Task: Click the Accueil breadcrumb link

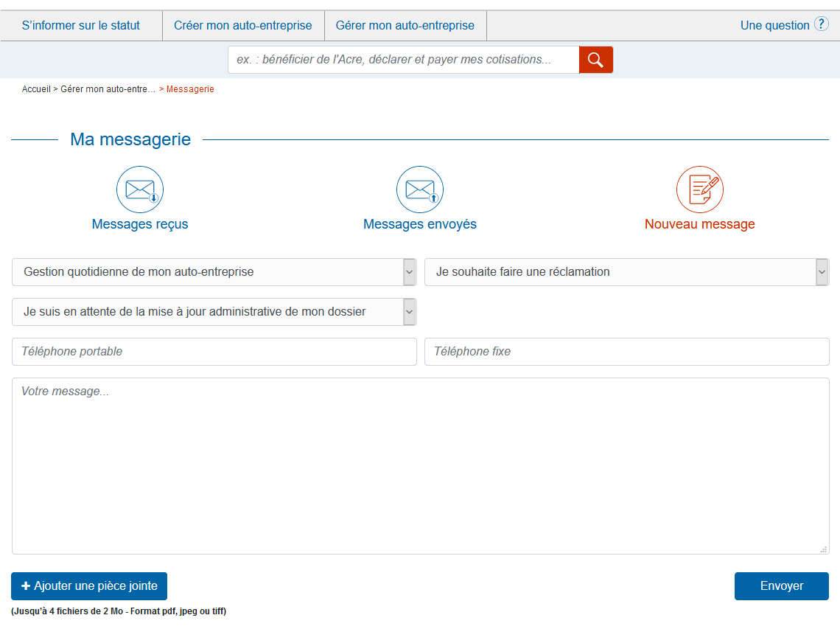Action: [x=36, y=89]
